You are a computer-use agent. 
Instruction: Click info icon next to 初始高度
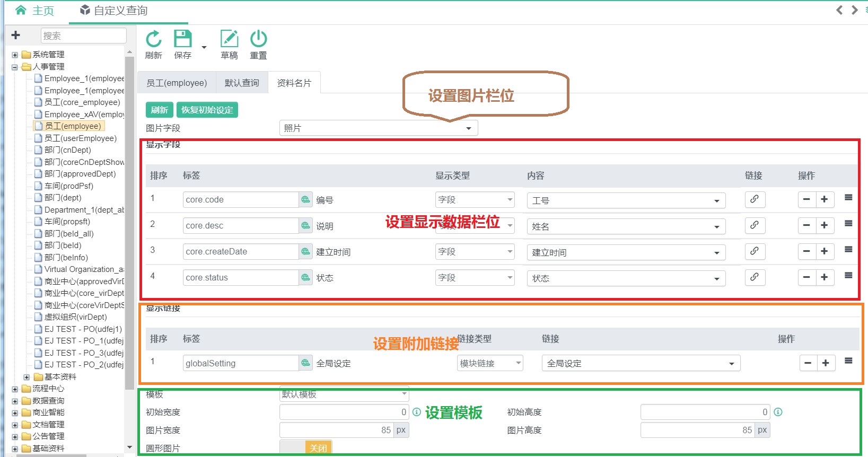pyautogui.click(x=778, y=412)
